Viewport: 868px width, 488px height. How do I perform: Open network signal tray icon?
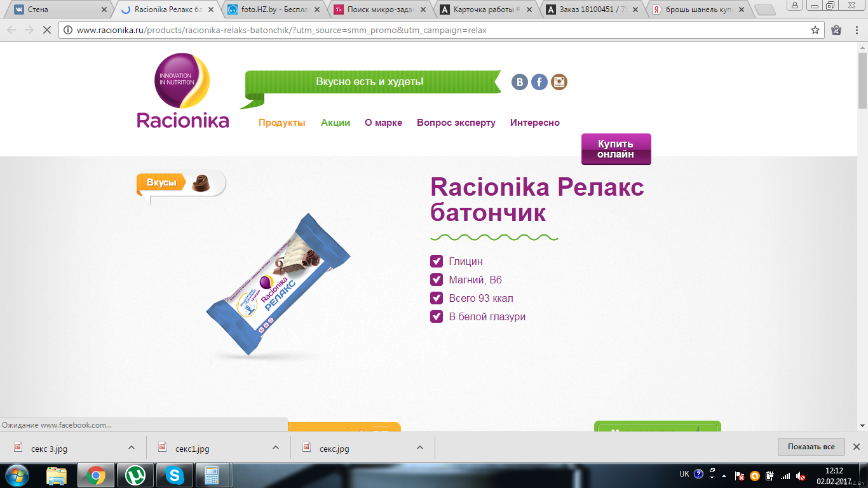click(785, 475)
